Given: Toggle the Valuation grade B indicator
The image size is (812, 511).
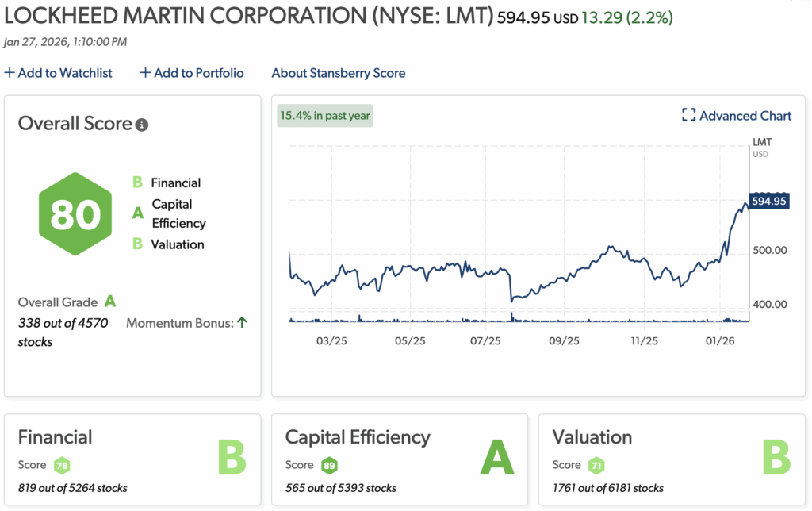Looking at the screenshot, I should [136, 245].
